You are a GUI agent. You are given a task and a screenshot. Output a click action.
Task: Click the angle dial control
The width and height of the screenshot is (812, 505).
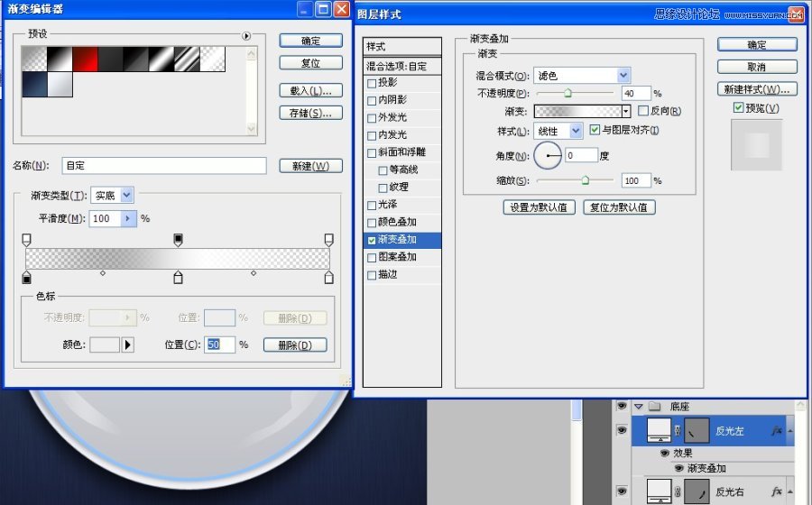[x=548, y=155]
